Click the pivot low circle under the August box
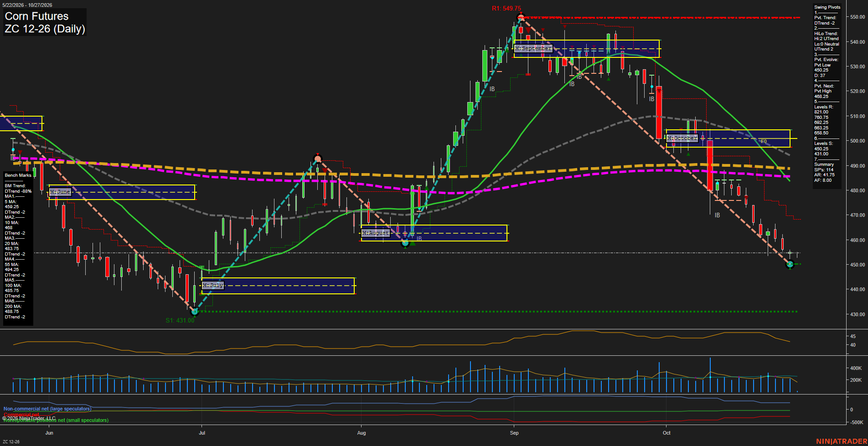Screen dimensions: 868x446 (405, 243)
